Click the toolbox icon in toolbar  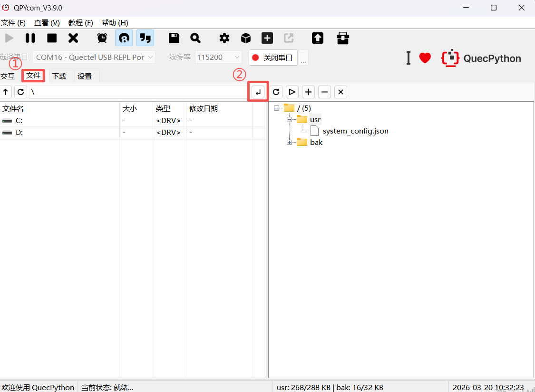[342, 38]
